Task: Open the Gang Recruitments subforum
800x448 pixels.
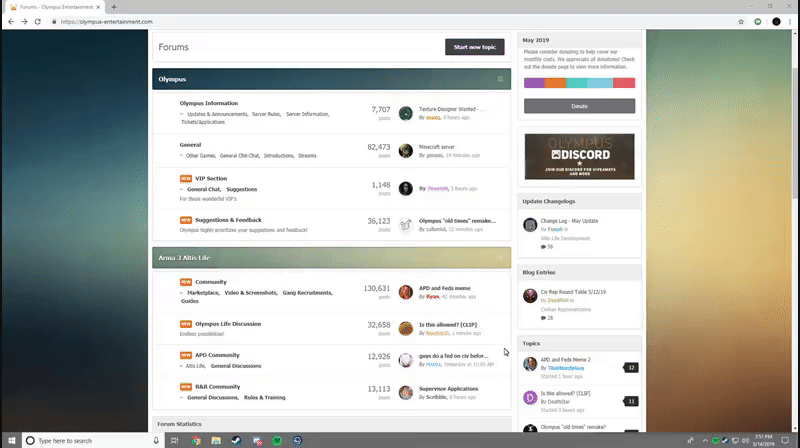Action: [307, 293]
